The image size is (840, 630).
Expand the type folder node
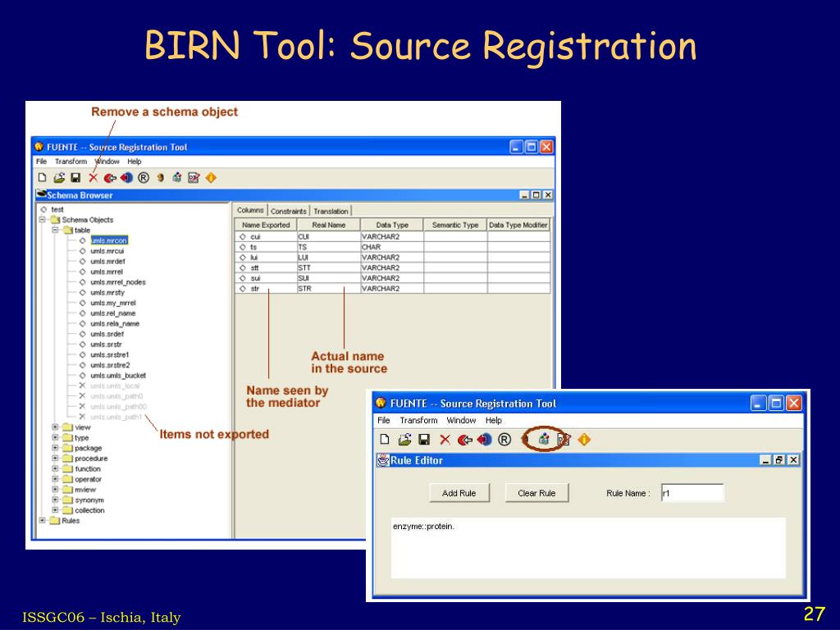55,438
